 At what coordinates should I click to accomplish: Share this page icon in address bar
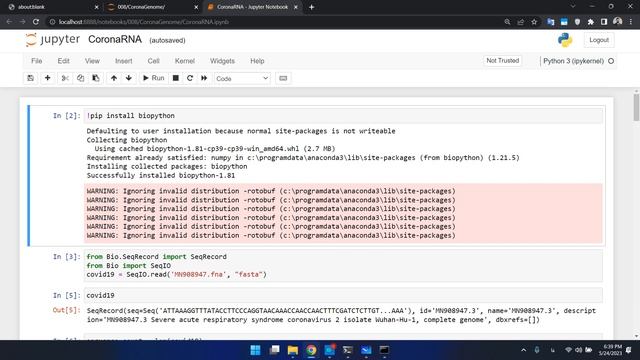520,22
